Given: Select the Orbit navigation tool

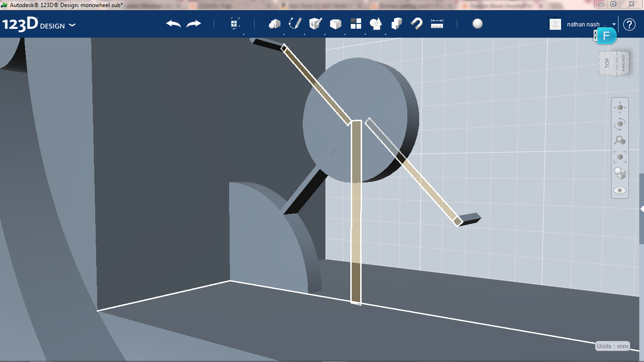Looking at the screenshot, I should click(620, 124).
